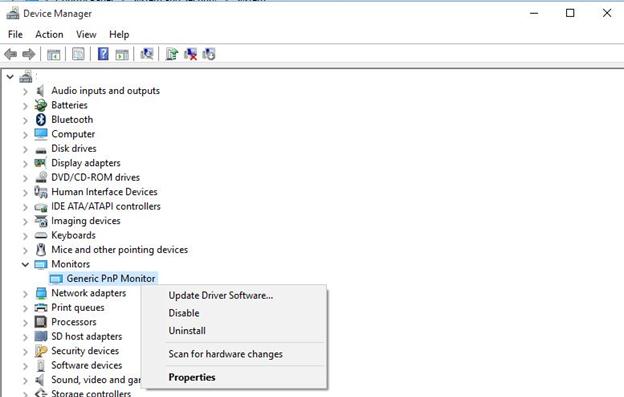Collapse the root computer node

pyautogui.click(x=10, y=76)
